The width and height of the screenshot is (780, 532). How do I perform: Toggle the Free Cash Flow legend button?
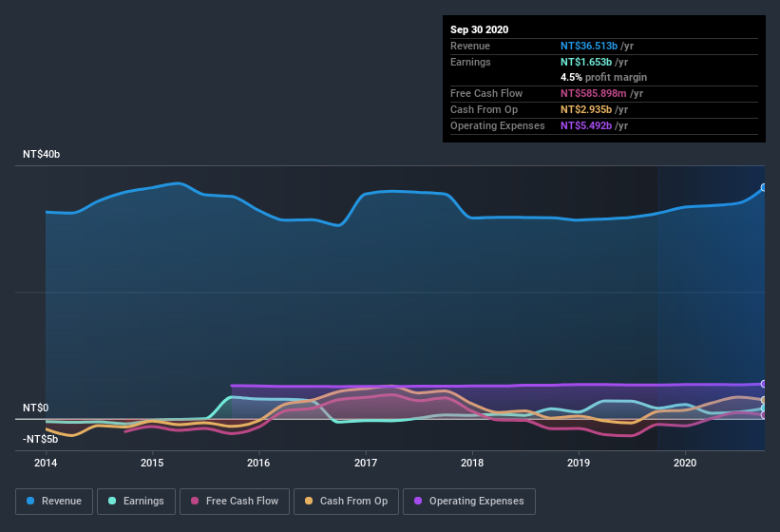click(235, 502)
